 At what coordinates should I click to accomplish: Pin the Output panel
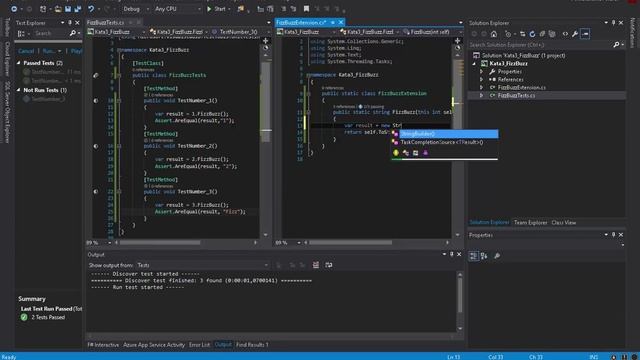pos(451,254)
